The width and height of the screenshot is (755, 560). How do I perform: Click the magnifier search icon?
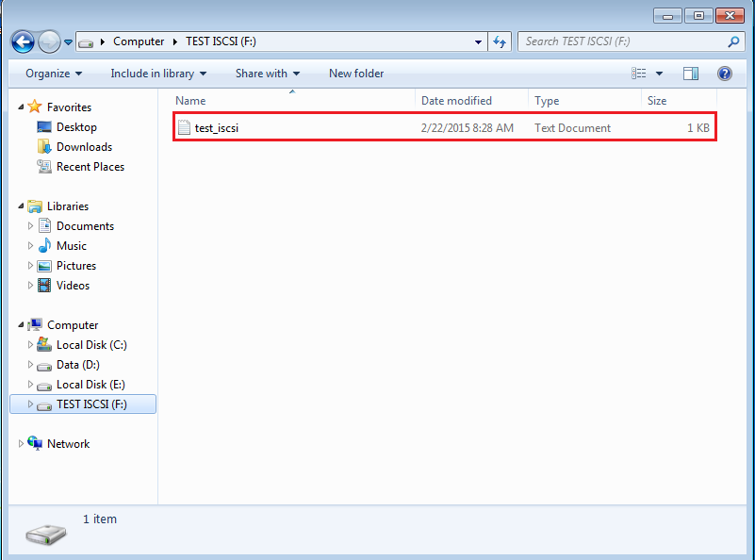pos(733,41)
